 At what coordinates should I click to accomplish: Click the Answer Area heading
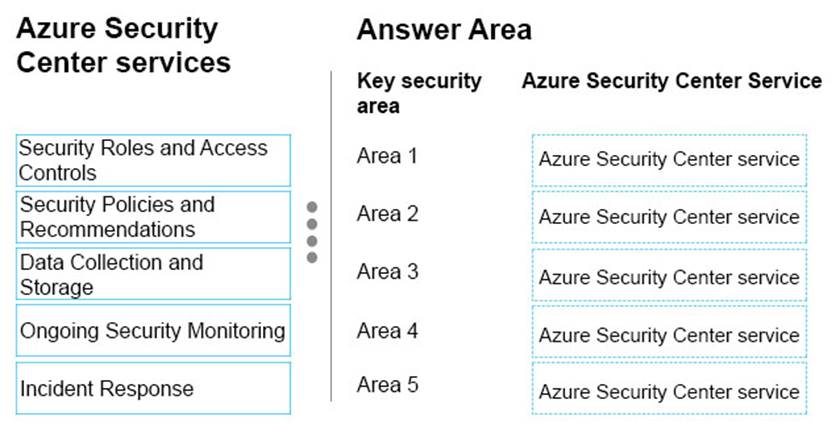click(x=444, y=30)
